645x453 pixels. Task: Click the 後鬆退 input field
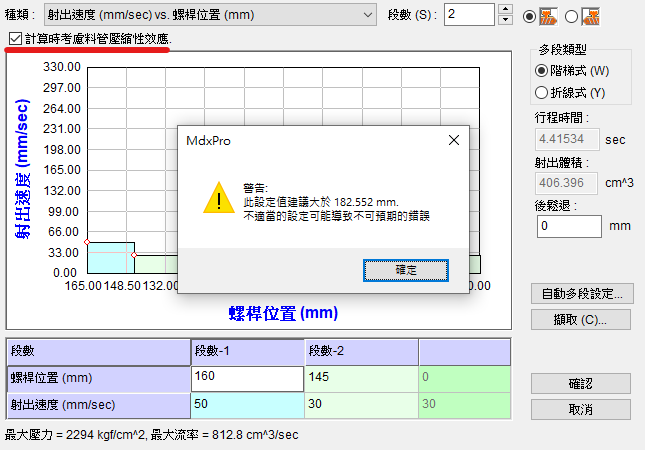tap(569, 226)
